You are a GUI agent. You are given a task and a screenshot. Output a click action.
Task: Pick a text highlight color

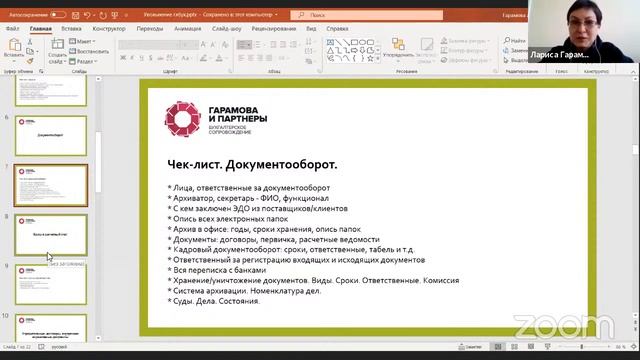(x=203, y=58)
